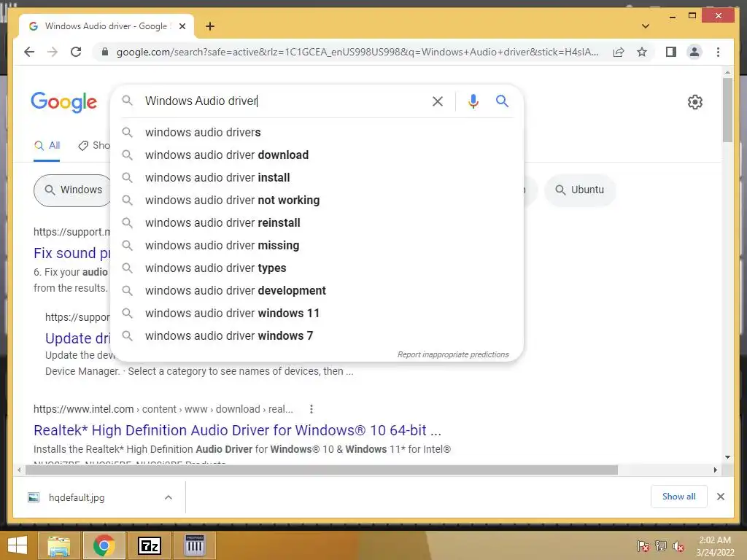Select the Windows related search chip
The height and width of the screenshot is (560, 747).
point(72,190)
